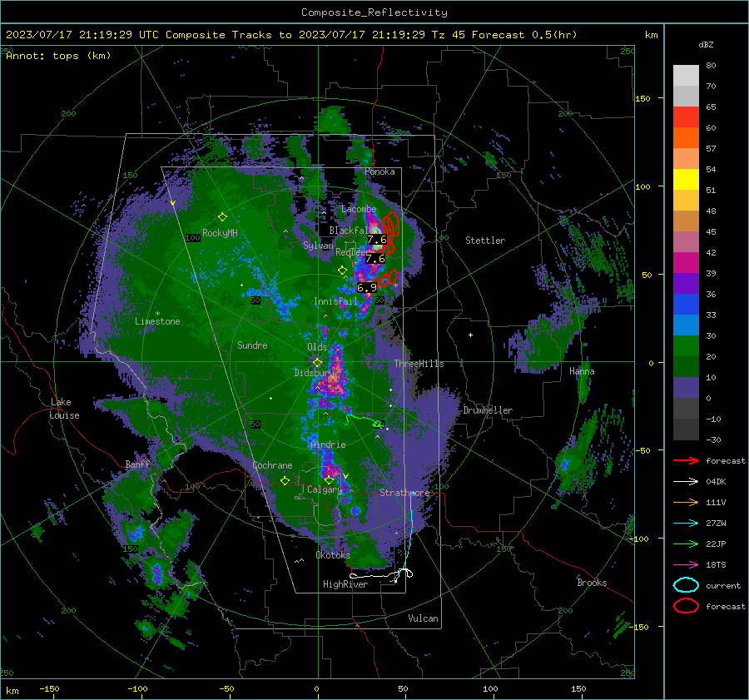Click the dBZ legend heading
The height and width of the screenshot is (700, 749).
706,44
